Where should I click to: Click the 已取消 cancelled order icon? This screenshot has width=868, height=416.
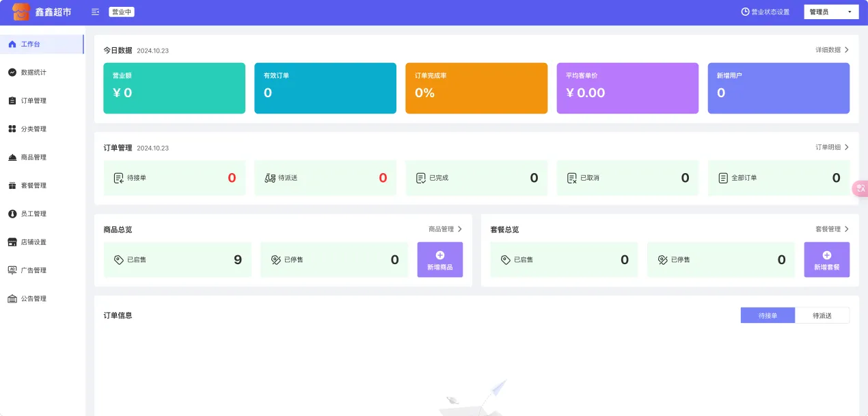point(571,178)
